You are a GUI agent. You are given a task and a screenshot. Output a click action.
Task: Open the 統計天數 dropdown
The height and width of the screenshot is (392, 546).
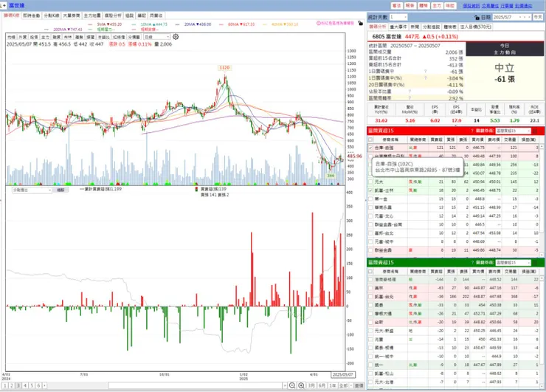click(x=398, y=17)
